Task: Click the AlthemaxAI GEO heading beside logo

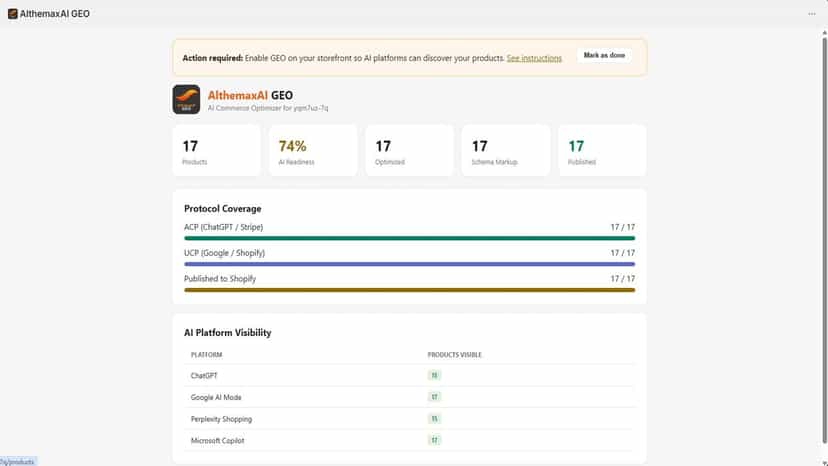Action: (x=250, y=96)
